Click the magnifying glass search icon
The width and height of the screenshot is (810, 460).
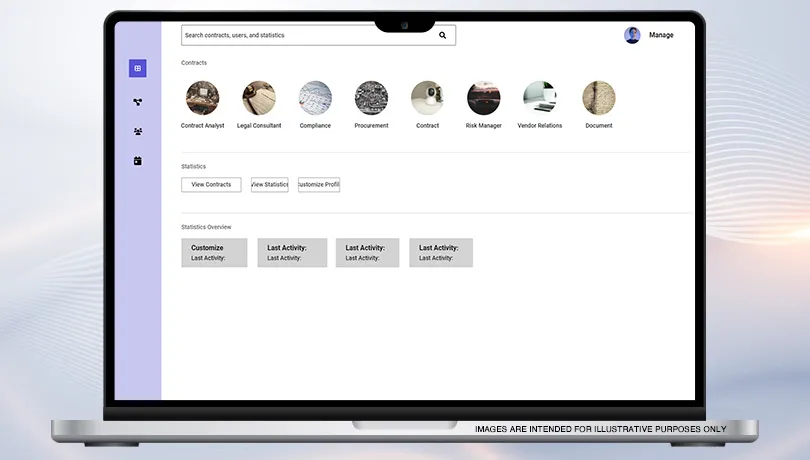click(443, 35)
